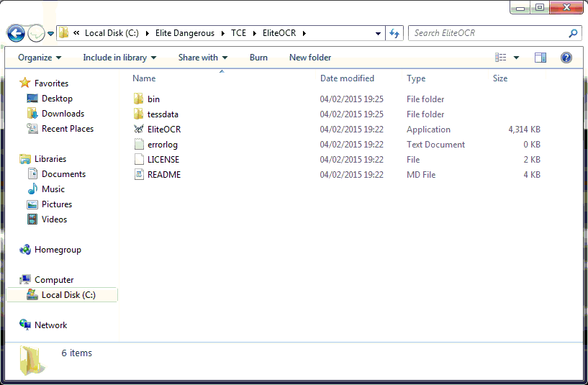Sort files by Name column

tap(144, 78)
